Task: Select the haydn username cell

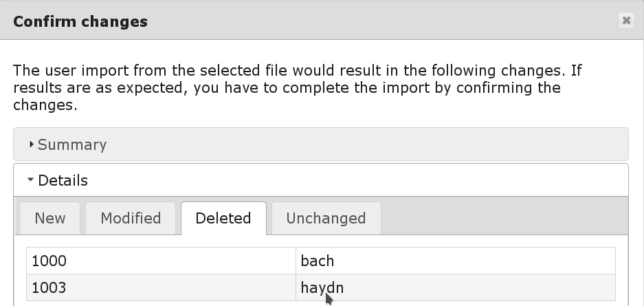Action: click(x=456, y=287)
